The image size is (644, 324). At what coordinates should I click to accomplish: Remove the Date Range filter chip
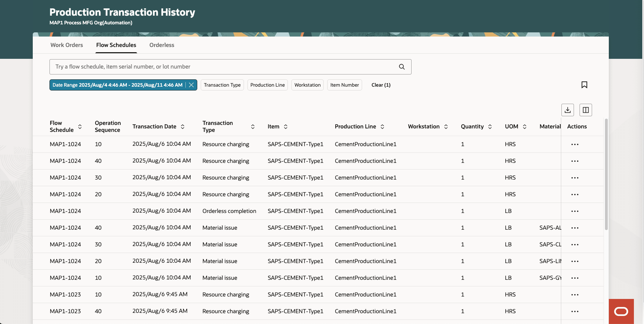(191, 85)
